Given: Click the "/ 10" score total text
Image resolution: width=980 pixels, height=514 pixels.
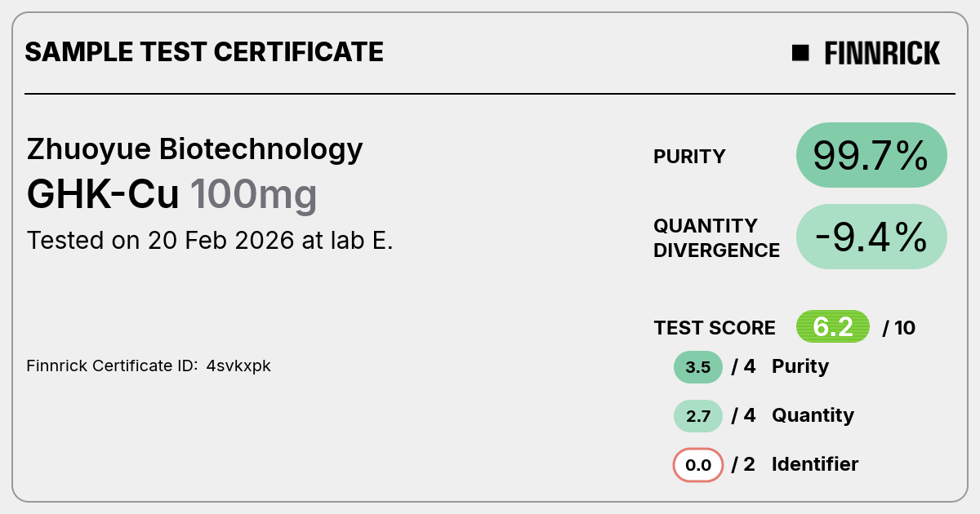Looking at the screenshot, I should click(899, 328).
